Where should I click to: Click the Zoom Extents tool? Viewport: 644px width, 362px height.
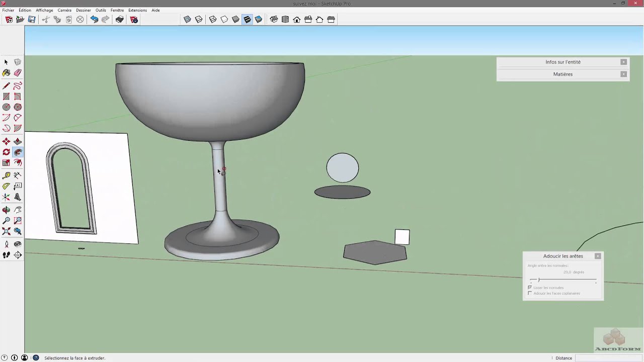pos(6,231)
